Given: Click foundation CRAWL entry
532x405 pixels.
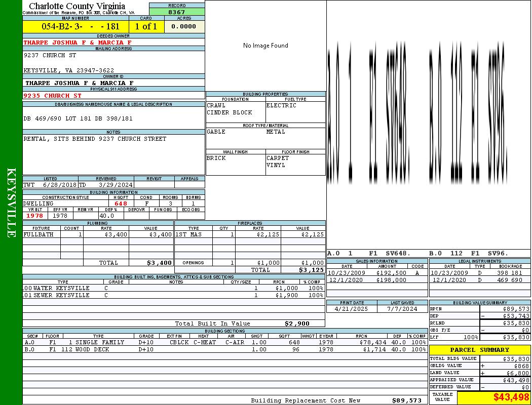Looking at the screenshot, I should click(216, 105).
